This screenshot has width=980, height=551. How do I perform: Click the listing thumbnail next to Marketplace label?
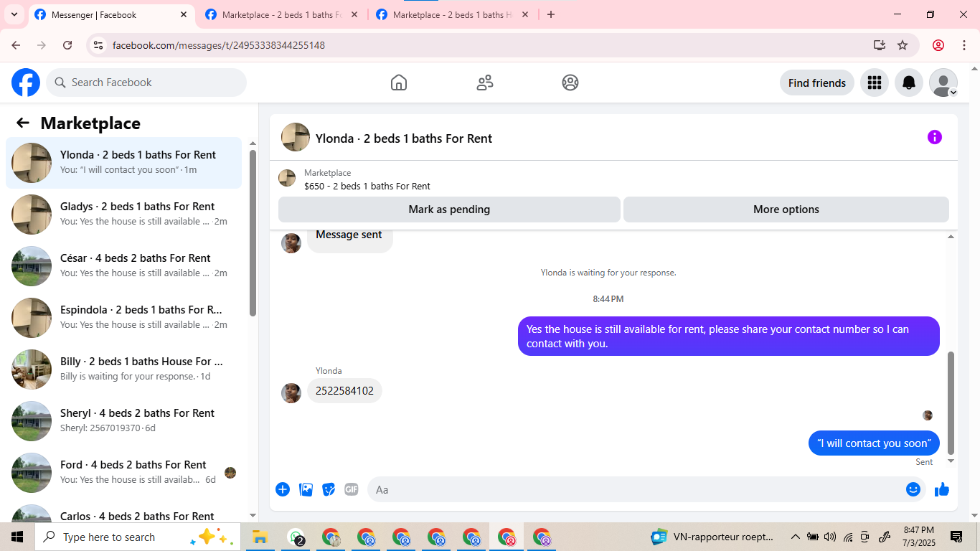287,178
